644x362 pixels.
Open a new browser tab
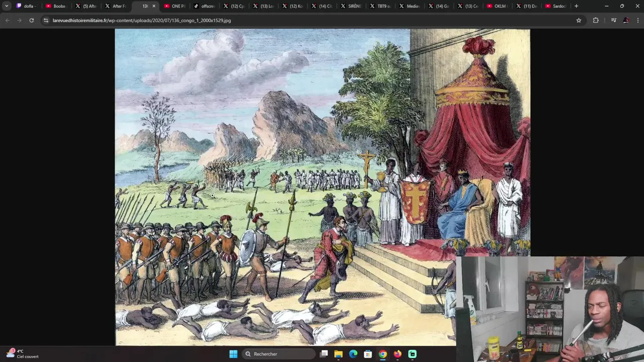coord(577,6)
